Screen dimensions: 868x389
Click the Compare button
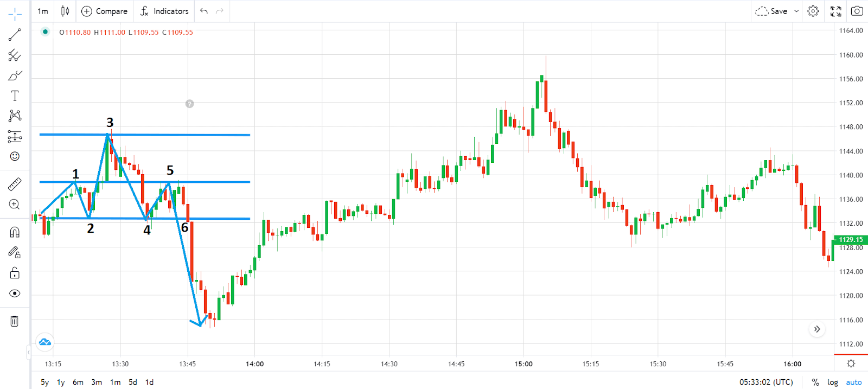pyautogui.click(x=104, y=11)
